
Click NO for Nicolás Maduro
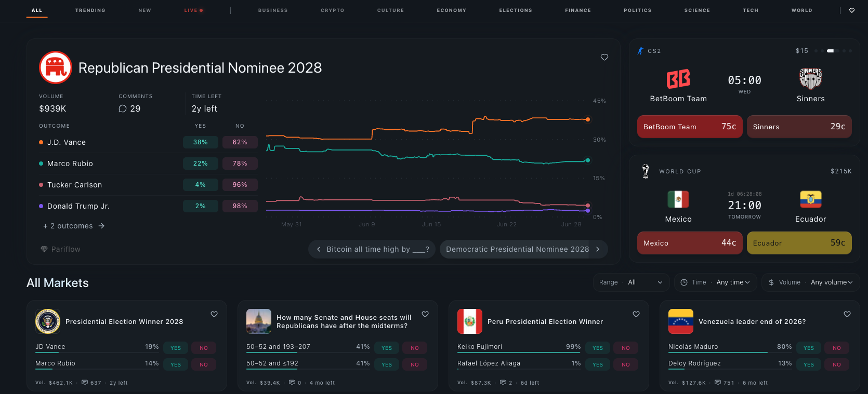pyautogui.click(x=837, y=348)
